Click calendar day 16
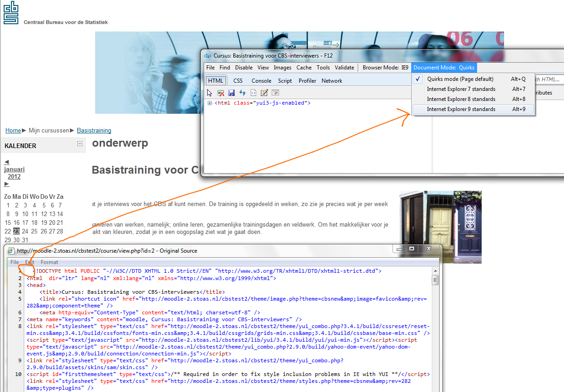Viewport: 564px width, 392px height. click(16, 222)
